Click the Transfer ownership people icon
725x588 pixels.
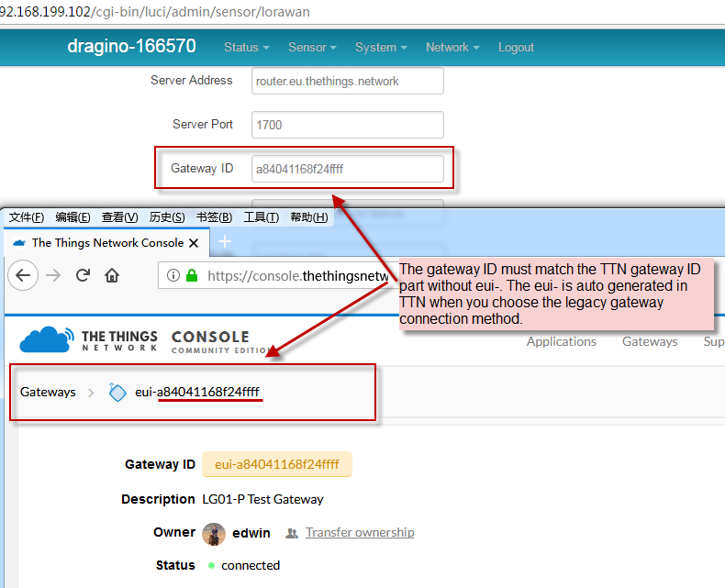291,534
